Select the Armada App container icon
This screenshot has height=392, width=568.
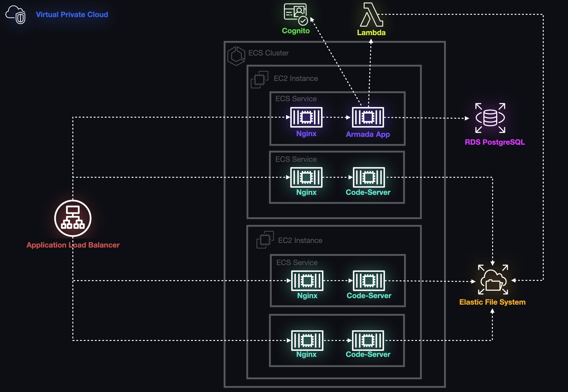(x=368, y=117)
